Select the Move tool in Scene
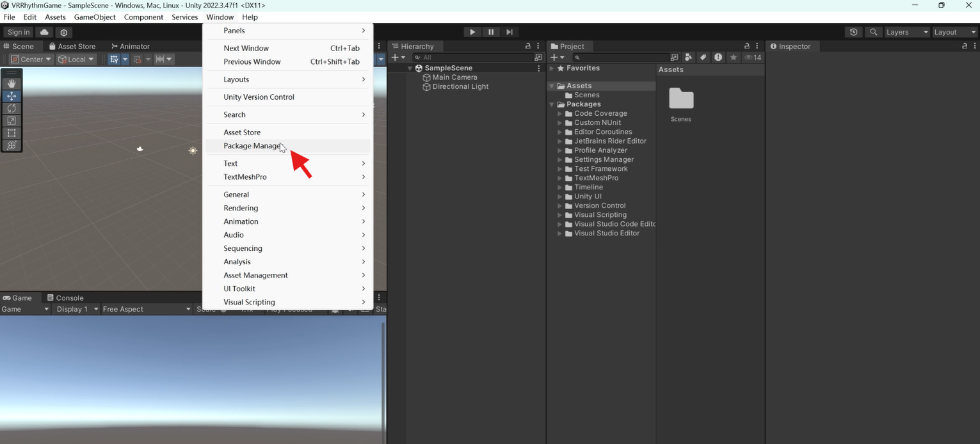This screenshot has width=980, height=444. click(x=12, y=96)
